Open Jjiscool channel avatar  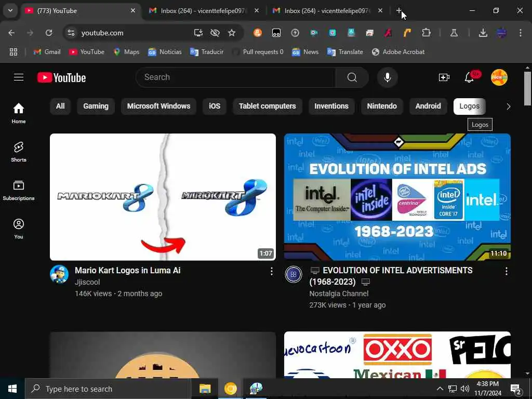[59, 274]
